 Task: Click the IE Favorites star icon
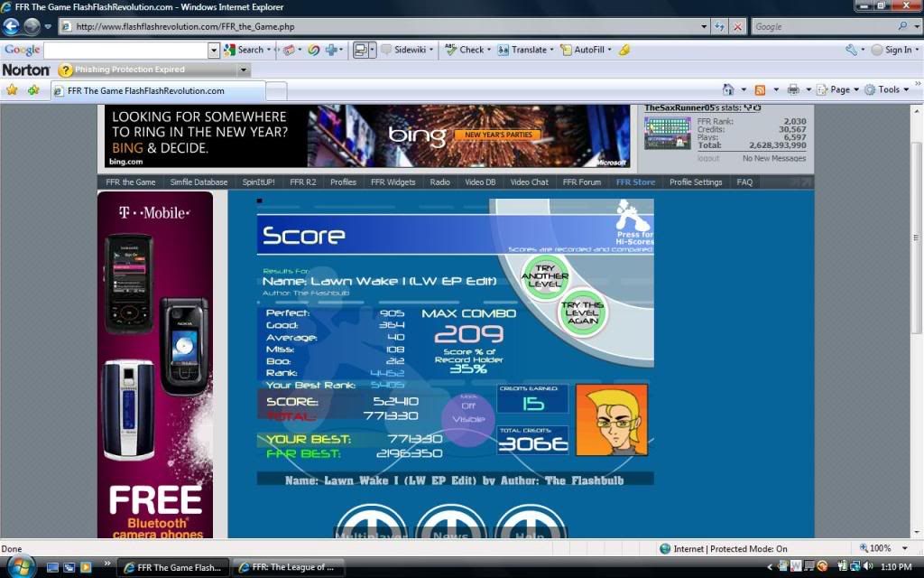pyautogui.click(x=12, y=90)
